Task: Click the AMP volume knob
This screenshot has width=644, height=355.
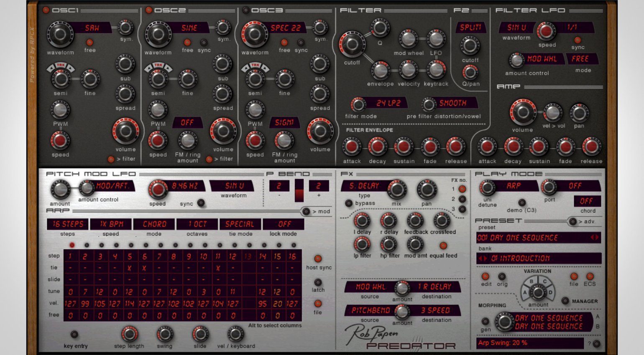Action: 522,112
